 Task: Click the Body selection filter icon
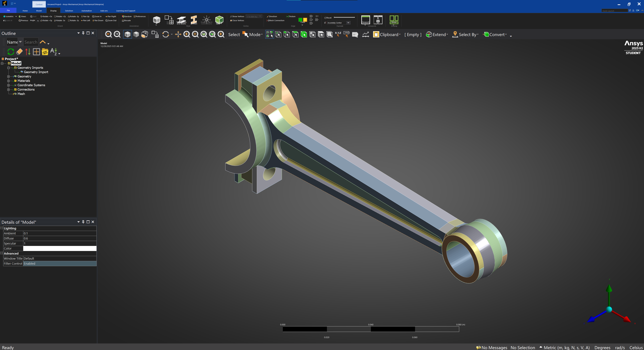click(x=304, y=35)
